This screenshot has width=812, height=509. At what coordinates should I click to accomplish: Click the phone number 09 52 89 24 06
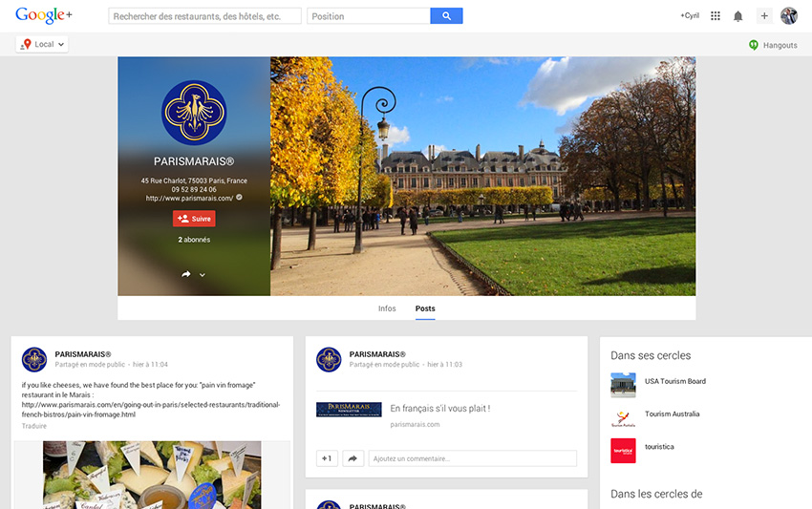click(x=194, y=189)
